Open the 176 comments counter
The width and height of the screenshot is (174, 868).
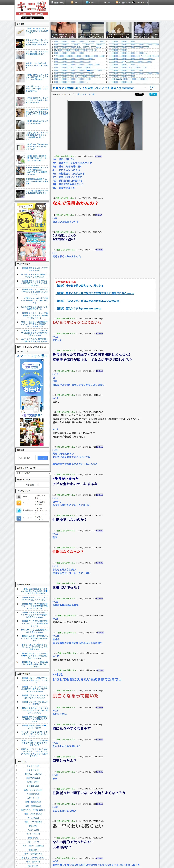(152, 88)
